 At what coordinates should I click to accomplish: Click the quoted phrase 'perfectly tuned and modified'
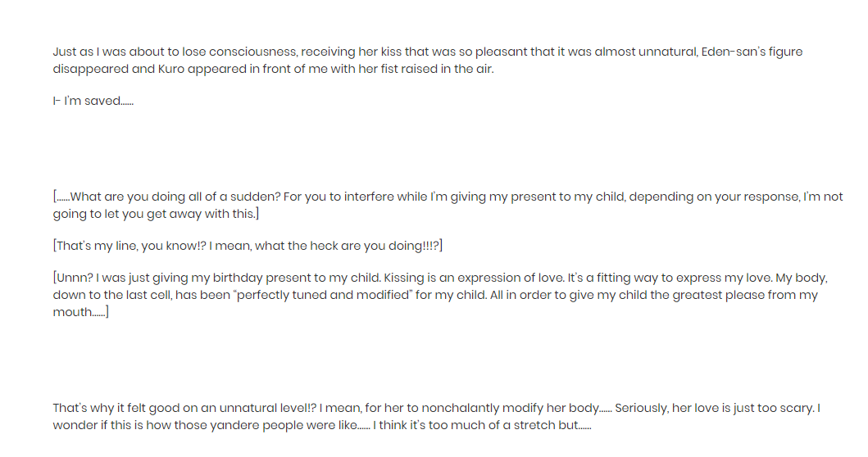pyautogui.click(x=324, y=295)
